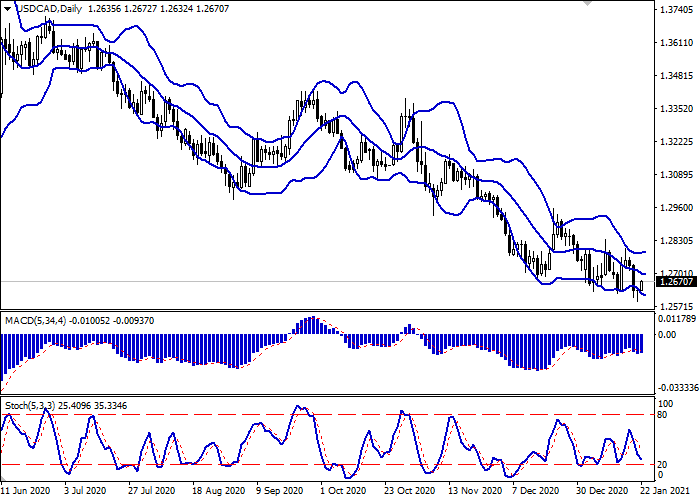Viewport: 700px width, 500px height.
Task: Click the 18 Aug 2020 date label
Action: pyautogui.click(x=219, y=491)
